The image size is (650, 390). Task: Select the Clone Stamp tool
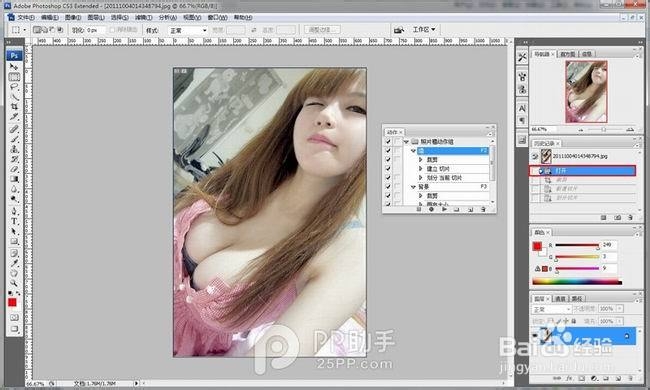pyautogui.click(x=14, y=149)
